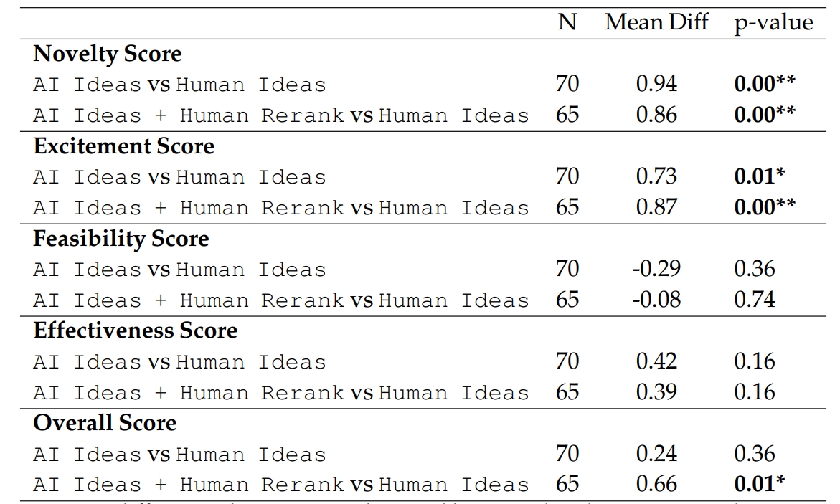The width and height of the screenshot is (840, 504).
Task: Select the Mean Diff column header
Action: (656, 22)
